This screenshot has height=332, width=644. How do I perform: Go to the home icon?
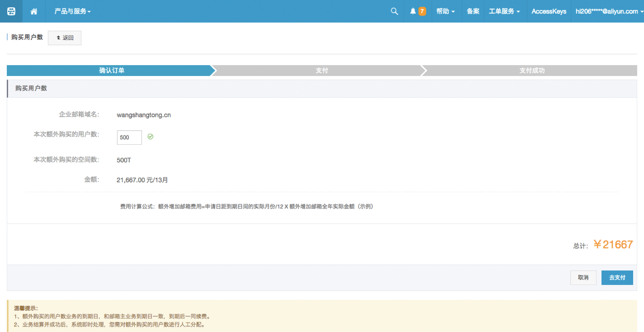34,11
